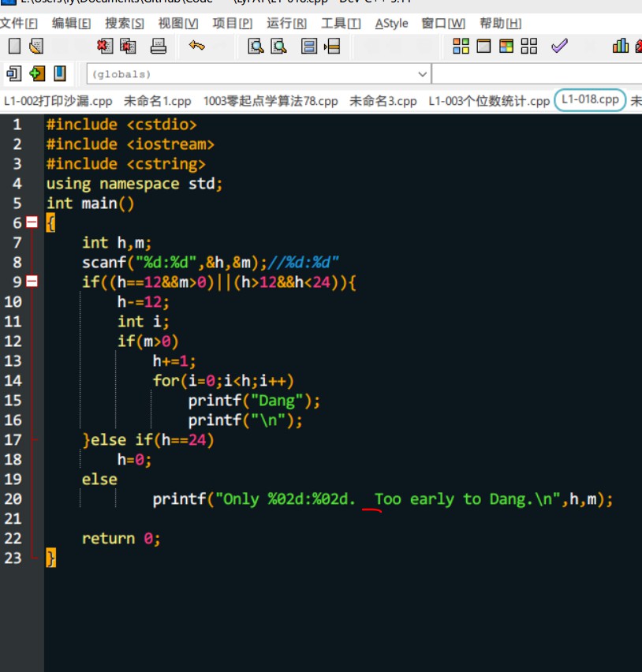
Task: Collapse the main function fold at line 6
Action: [32, 222]
